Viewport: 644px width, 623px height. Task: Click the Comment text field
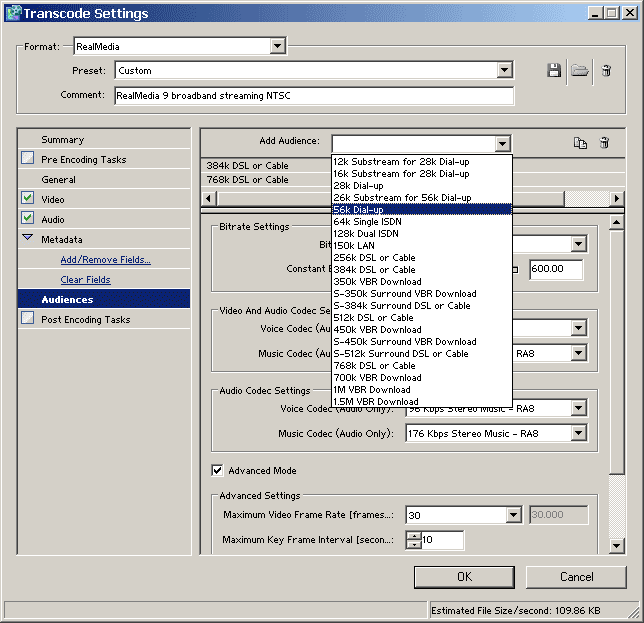coord(314,95)
